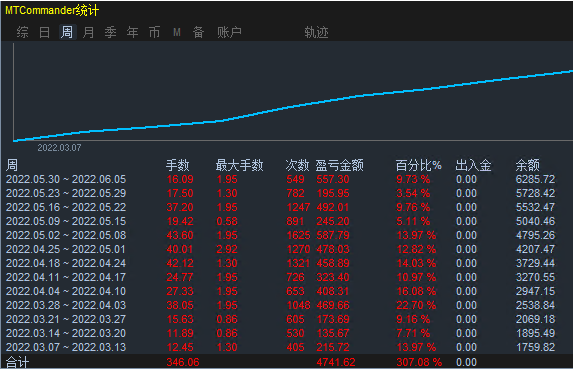Open the 轨迹 trajectory tab

316,32
